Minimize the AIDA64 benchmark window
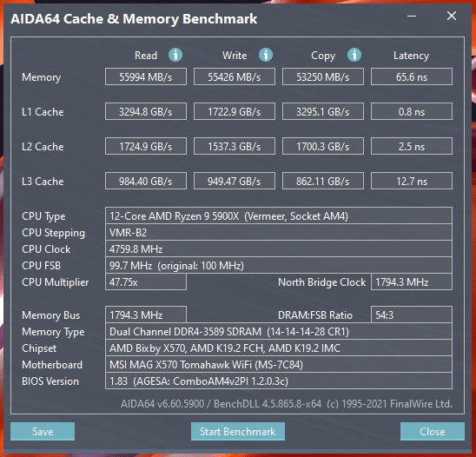The height and width of the screenshot is (457, 476). (412, 17)
